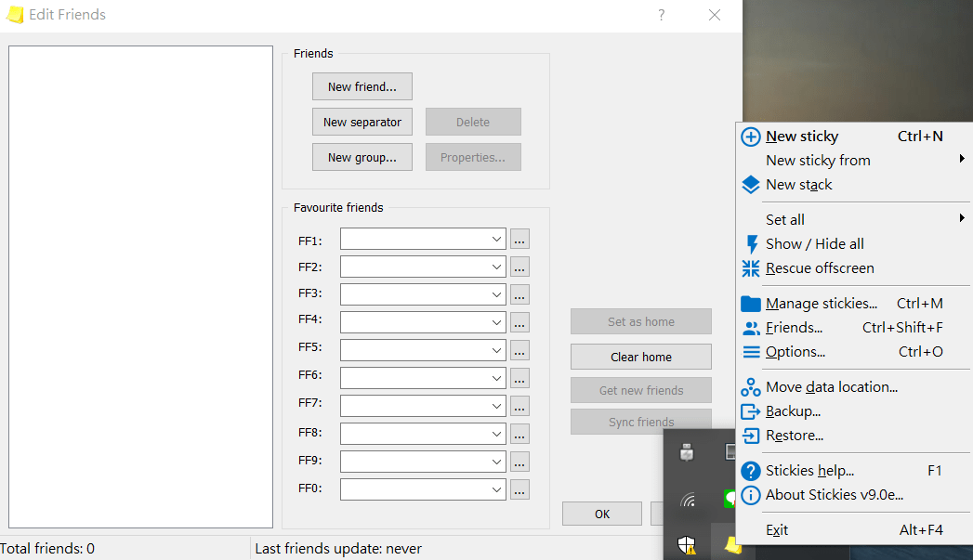The width and height of the screenshot is (973, 560).
Task: Click the Move data location icon
Action: tap(751, 387)
